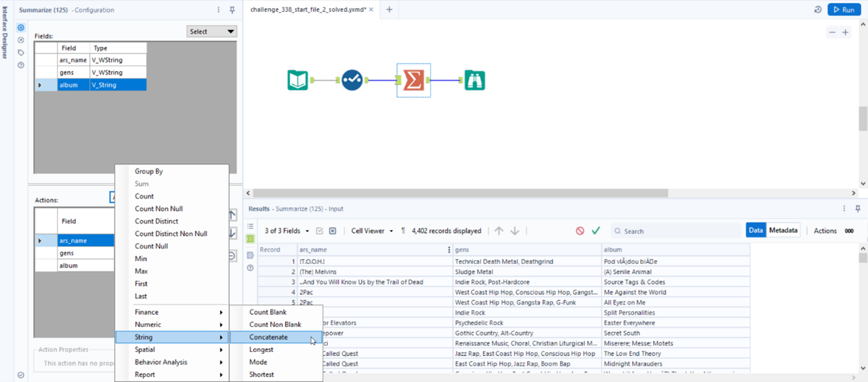This screenshot has width=868, height=382.
Task: Expand the Report submenu
Action: [172, 374]
